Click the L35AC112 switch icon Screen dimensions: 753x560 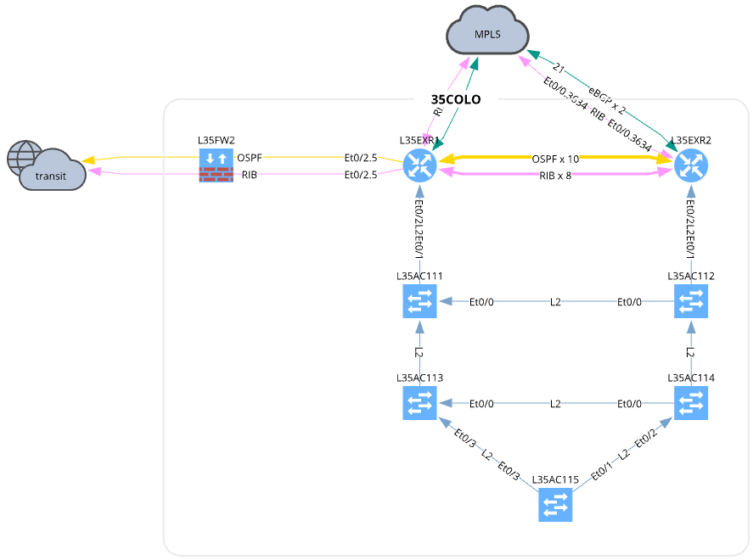pyautogui.click(x=691, y=301)
